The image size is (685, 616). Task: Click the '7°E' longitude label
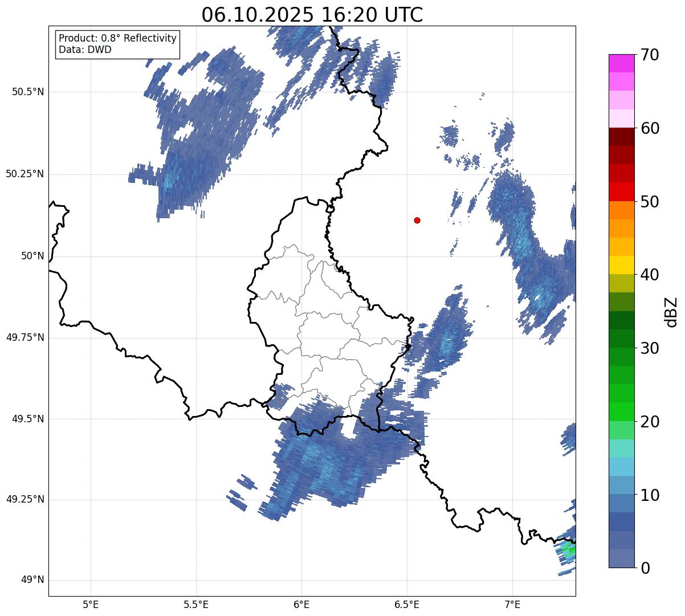coord(512,604)
